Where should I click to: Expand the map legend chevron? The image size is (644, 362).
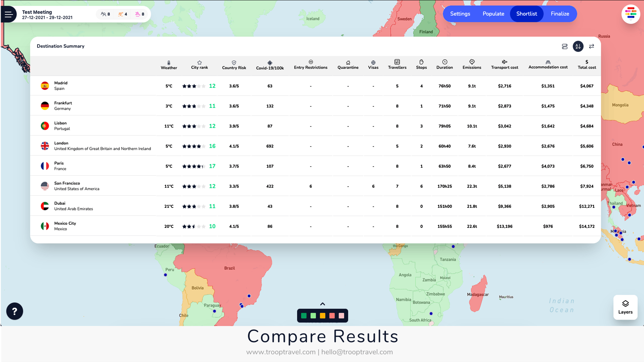click(323, 304)
